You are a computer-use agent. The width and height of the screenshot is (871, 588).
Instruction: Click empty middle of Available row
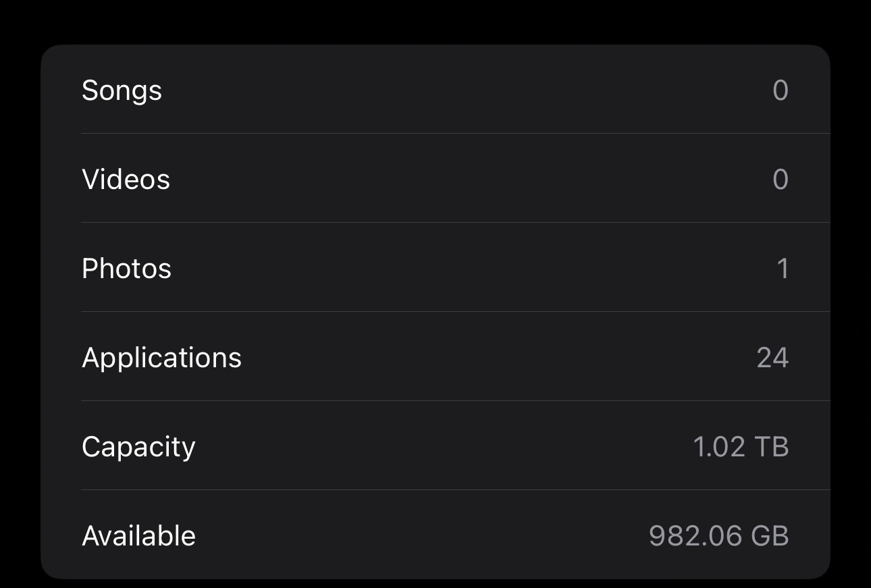point(419,536)
